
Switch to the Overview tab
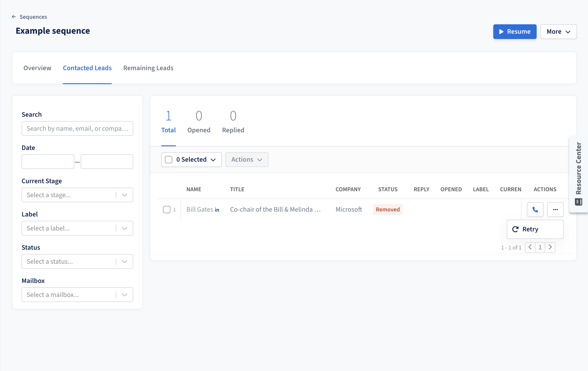point(37,68)
